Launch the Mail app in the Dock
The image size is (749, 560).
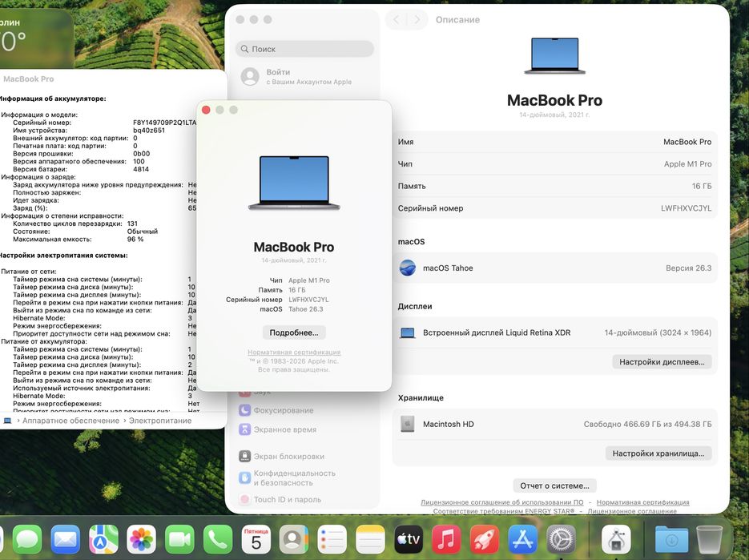tap(66, 539)
